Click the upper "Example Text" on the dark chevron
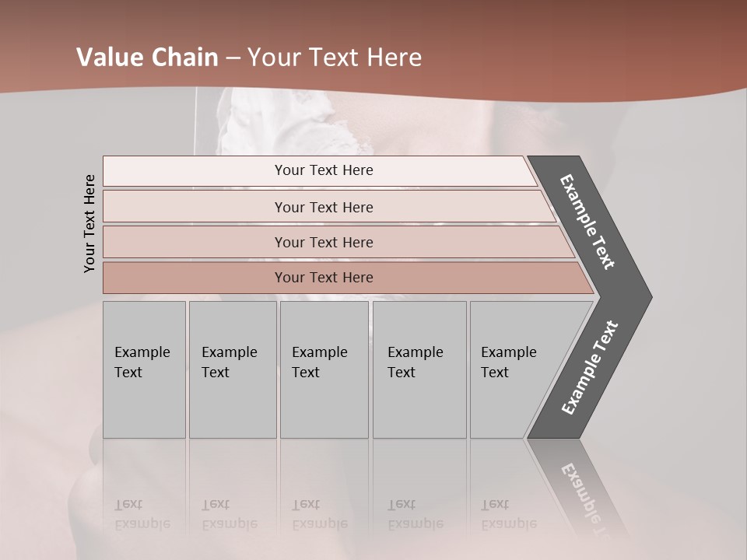This screenshot has height=560, width=747. (587, 222)
